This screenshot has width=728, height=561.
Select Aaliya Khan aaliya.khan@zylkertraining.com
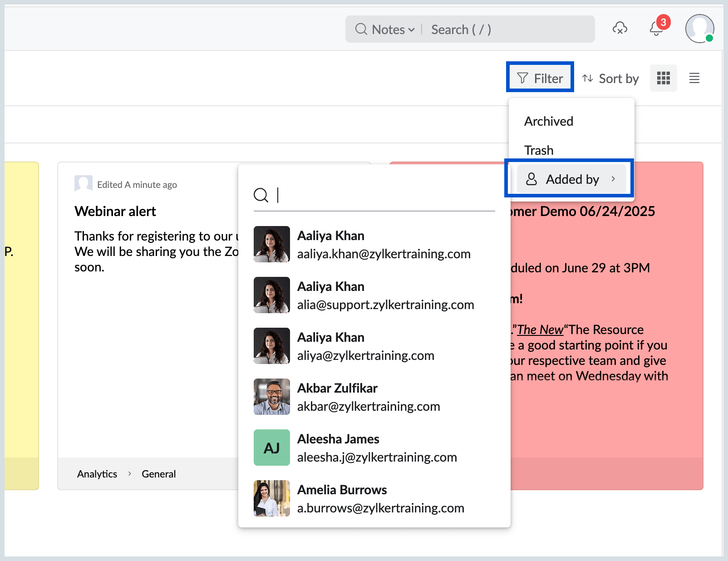(374, 245)
